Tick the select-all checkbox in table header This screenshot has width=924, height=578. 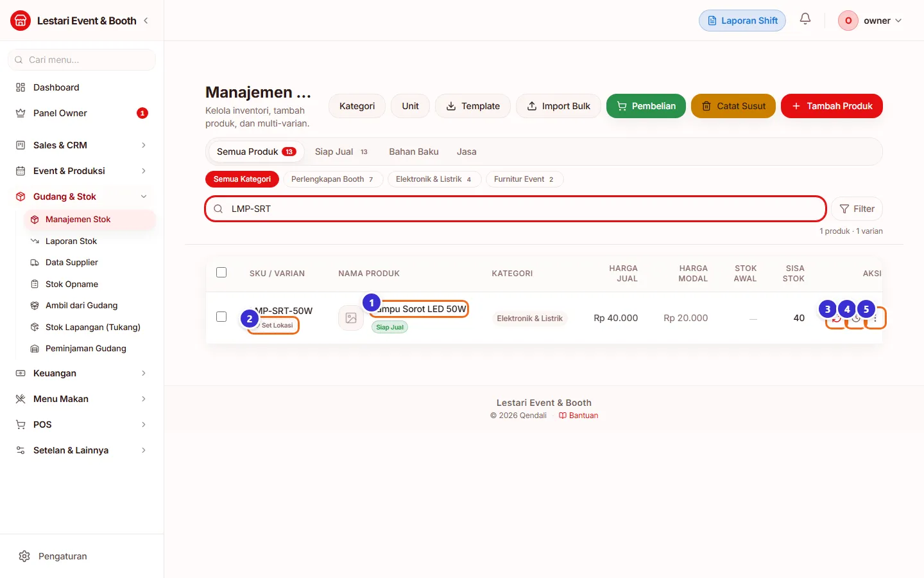tap(221, 272)
